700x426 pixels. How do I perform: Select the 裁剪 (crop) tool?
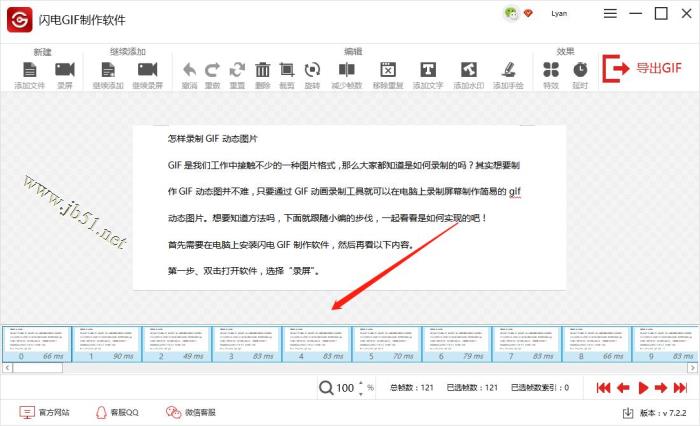pos(287,70)
